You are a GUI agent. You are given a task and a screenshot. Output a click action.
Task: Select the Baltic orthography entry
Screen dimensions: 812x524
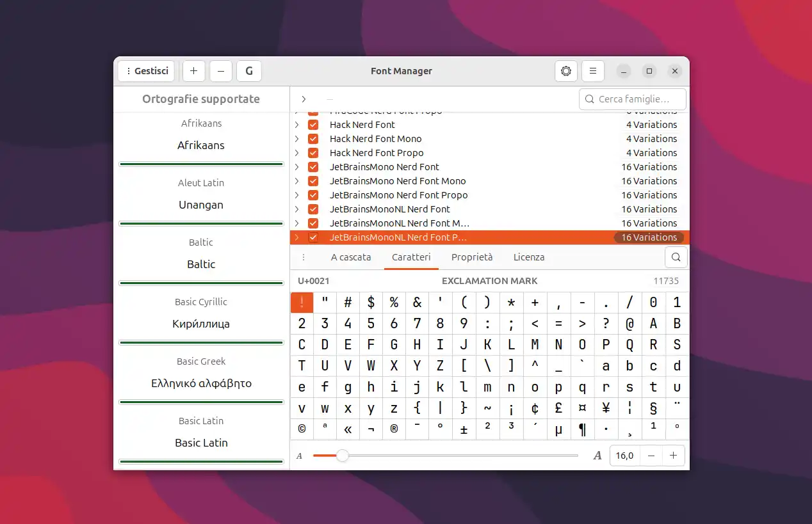point(201,261)
